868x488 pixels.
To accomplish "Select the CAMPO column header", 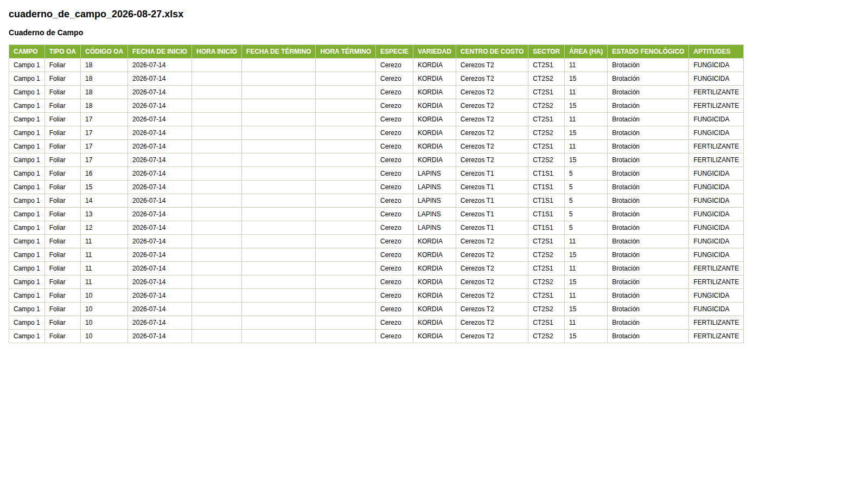I will click(27, 52).
